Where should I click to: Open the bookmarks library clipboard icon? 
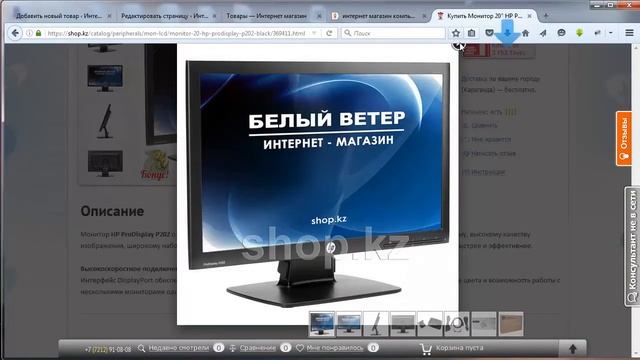pos(471,33)
